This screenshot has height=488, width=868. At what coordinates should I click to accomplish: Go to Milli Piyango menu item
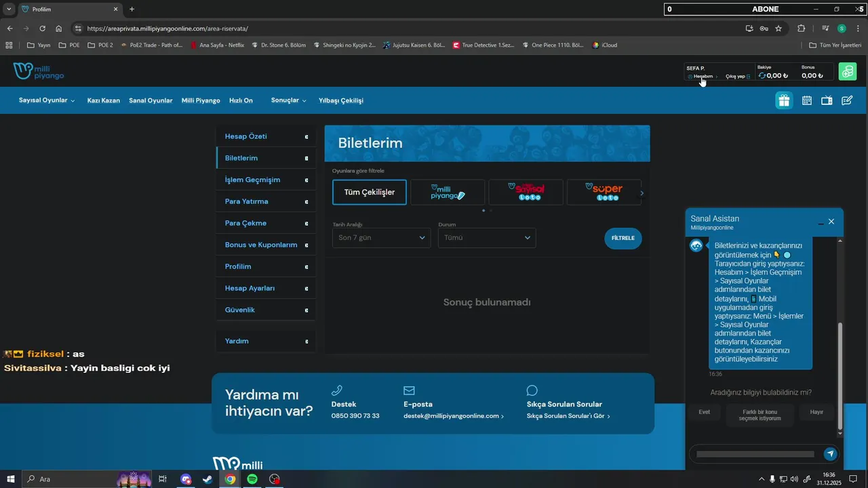(x=201, y=100)
